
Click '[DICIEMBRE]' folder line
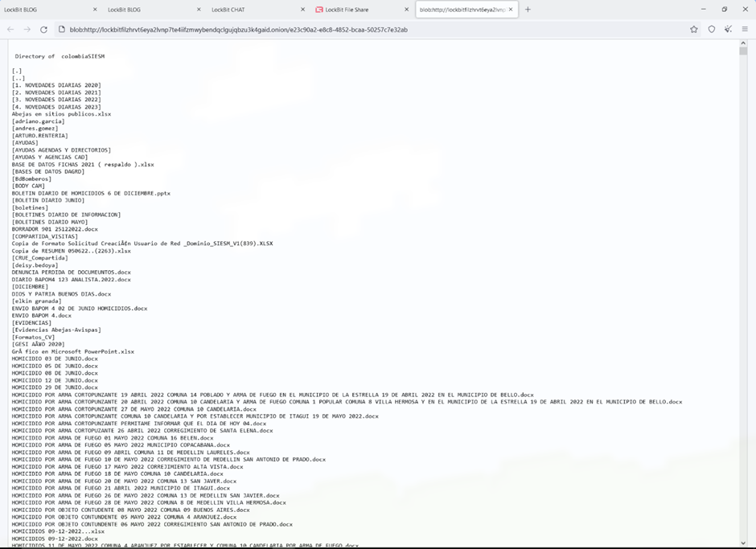click(30, 287)
